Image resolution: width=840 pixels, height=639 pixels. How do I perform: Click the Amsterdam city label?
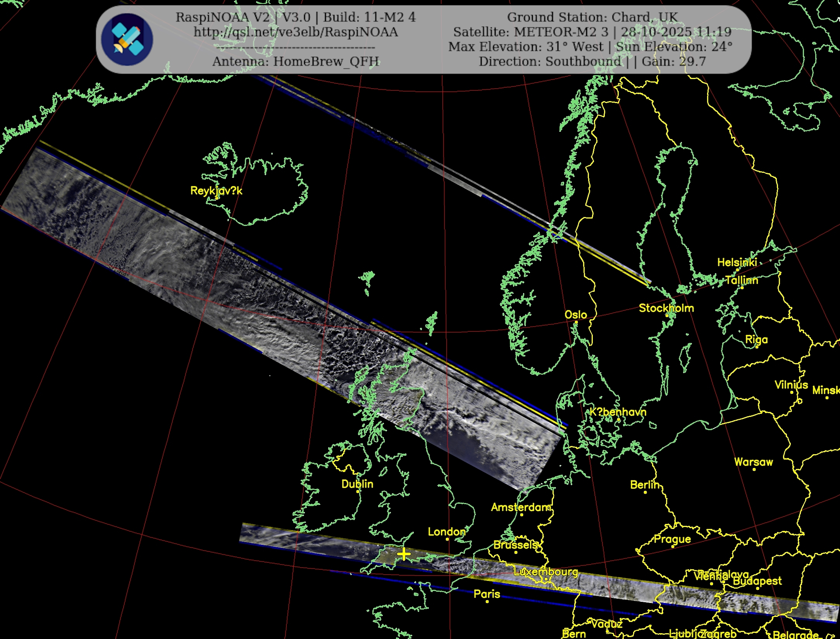521,507
